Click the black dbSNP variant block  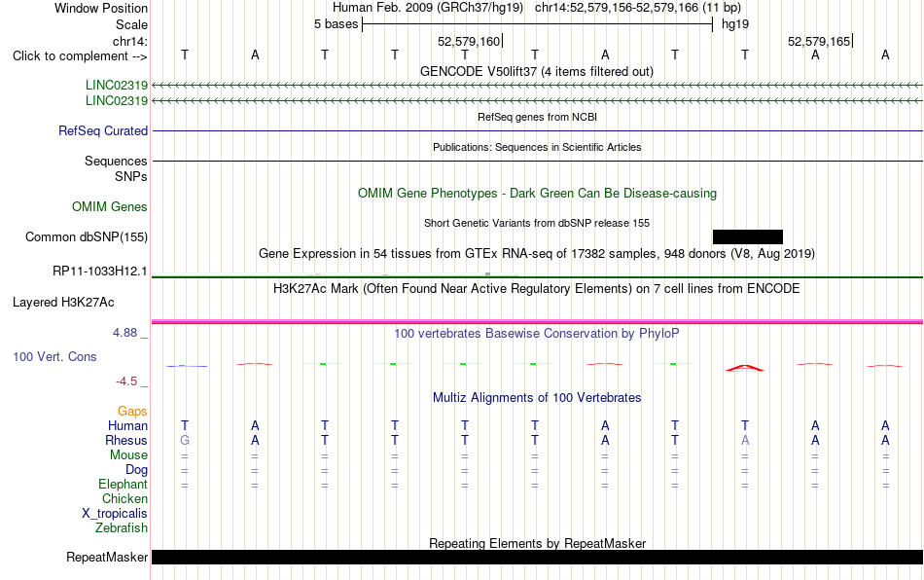point(748,236)
